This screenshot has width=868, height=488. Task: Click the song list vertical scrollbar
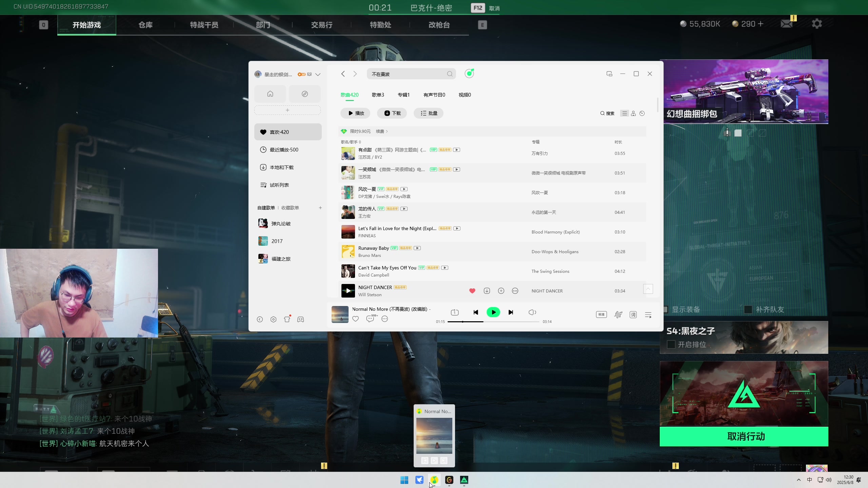point(658,105)
